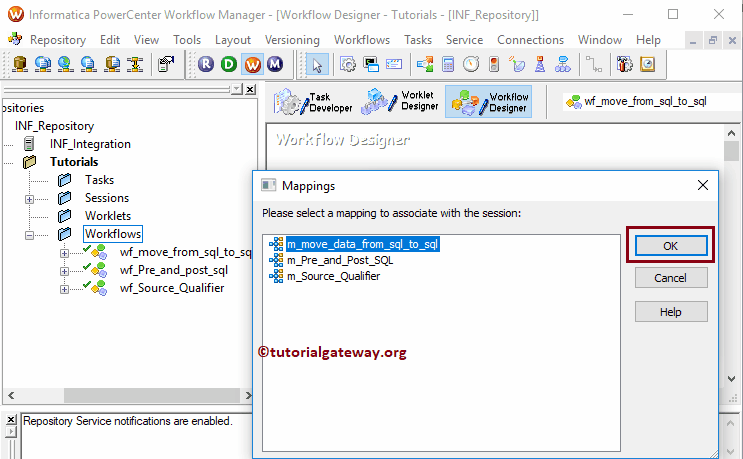Open Workflow Monitor via the M icon
Image resolution: width=743 pixels, height=459 pixels.
coord(275,63)
